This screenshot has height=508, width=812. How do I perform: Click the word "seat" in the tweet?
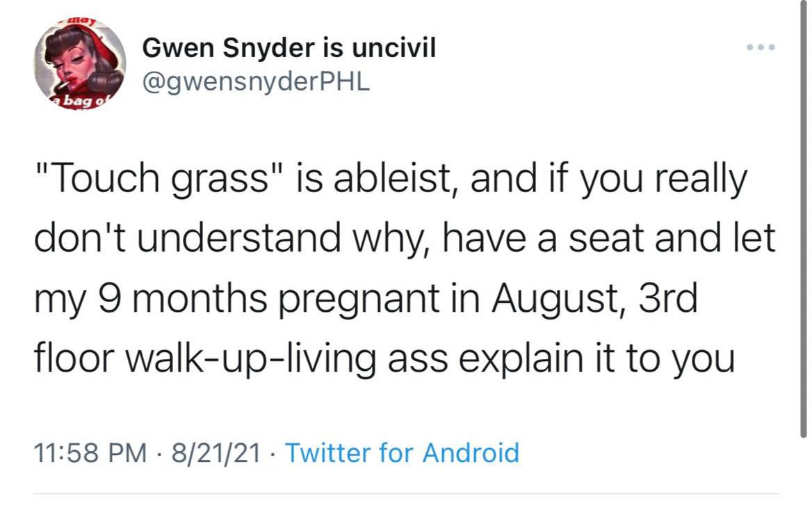(606, 239)
